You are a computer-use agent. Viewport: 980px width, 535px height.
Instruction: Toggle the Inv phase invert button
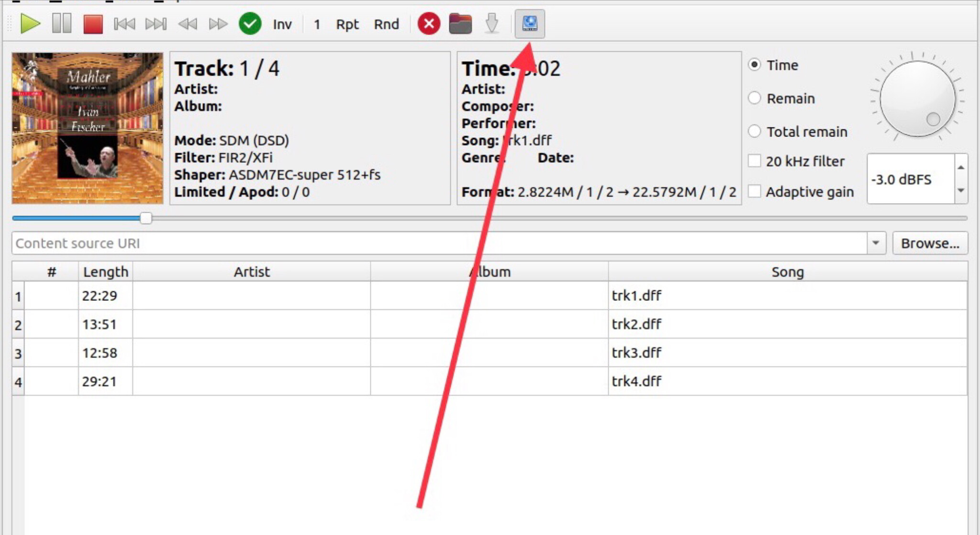pos(282,24)
